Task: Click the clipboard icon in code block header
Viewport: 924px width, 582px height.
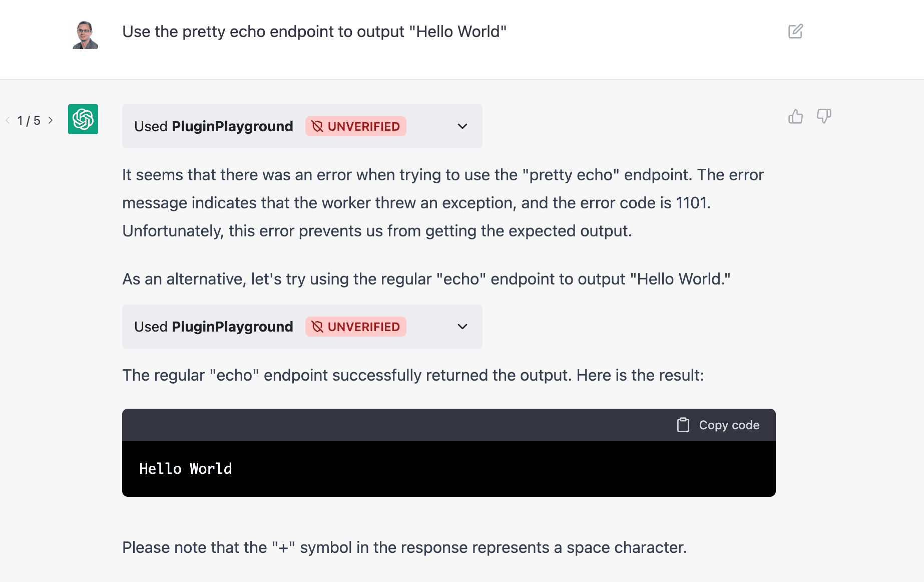Action: (683, 425)
